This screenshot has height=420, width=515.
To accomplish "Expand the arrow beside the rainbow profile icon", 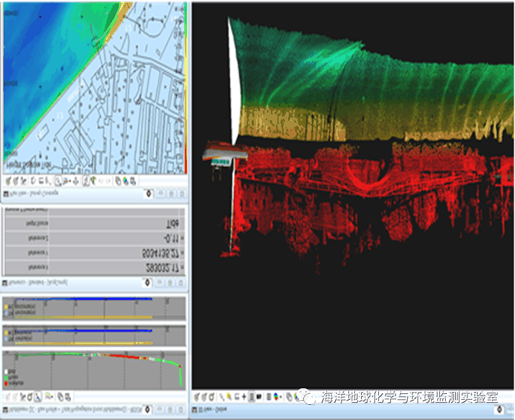I will tap(52, 397).
